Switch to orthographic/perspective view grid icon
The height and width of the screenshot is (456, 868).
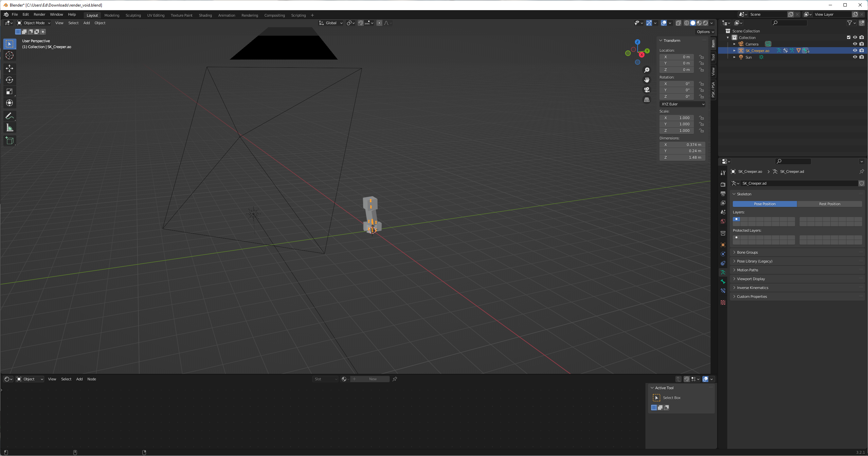tap(647, 100)
